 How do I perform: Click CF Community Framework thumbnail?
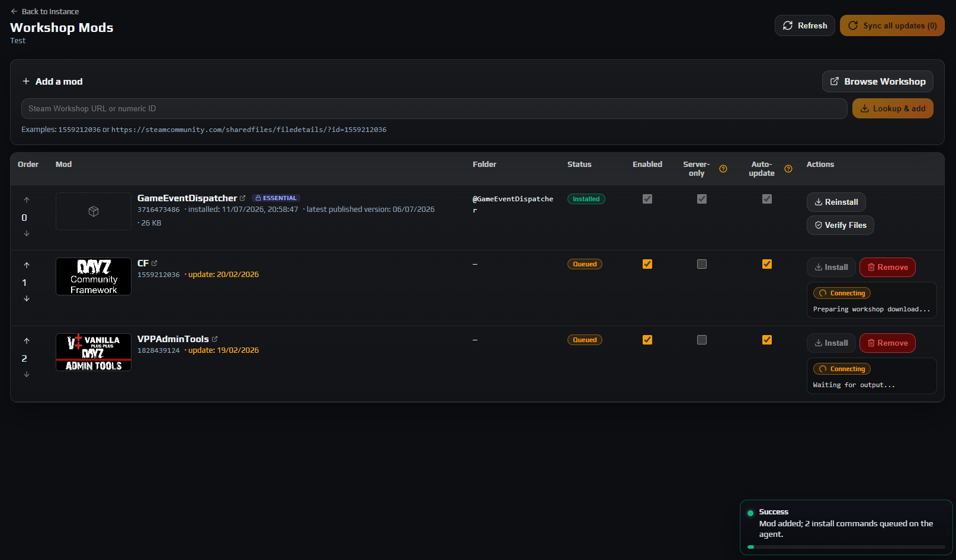94,276
